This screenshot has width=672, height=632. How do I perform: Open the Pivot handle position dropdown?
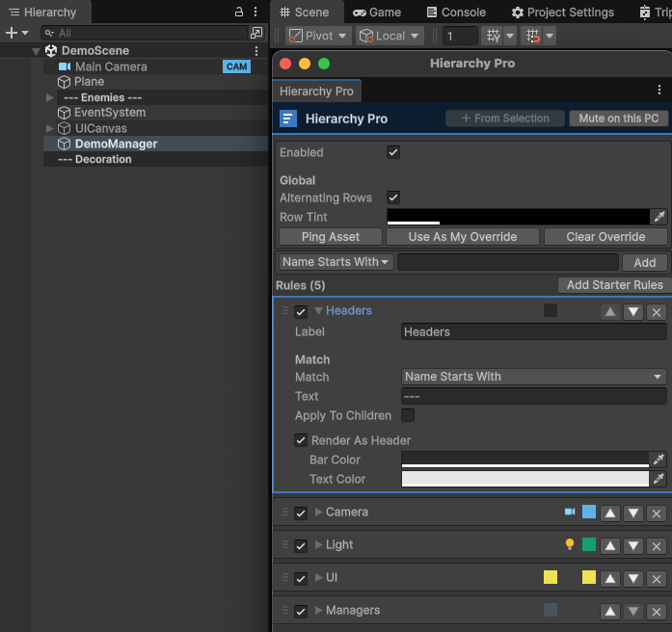tap(318, 36)
